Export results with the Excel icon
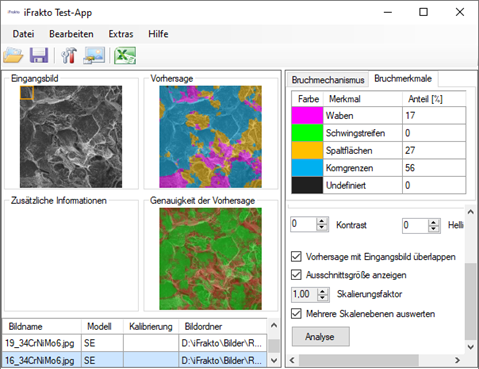Image resolution: width=479 pixels, height=369 pixels. point(125,55)
